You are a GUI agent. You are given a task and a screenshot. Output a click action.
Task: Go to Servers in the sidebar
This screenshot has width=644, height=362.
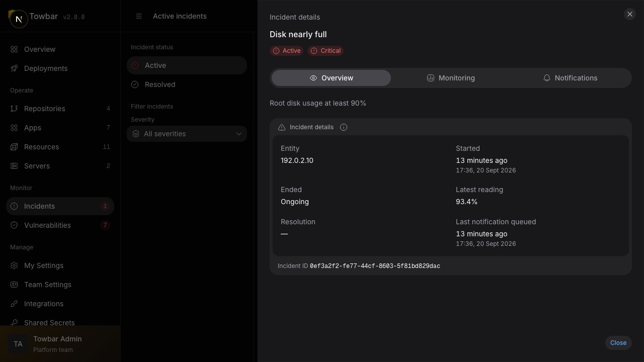60,166
